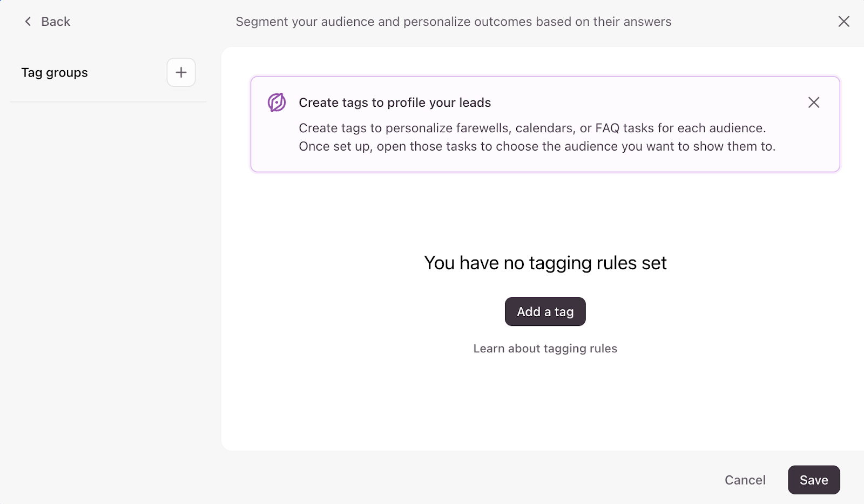Viewport: 864px width, 504px height.
Task: Click the purple icon in the info banner
Action: pyautogui.click(x=277, y=103)
